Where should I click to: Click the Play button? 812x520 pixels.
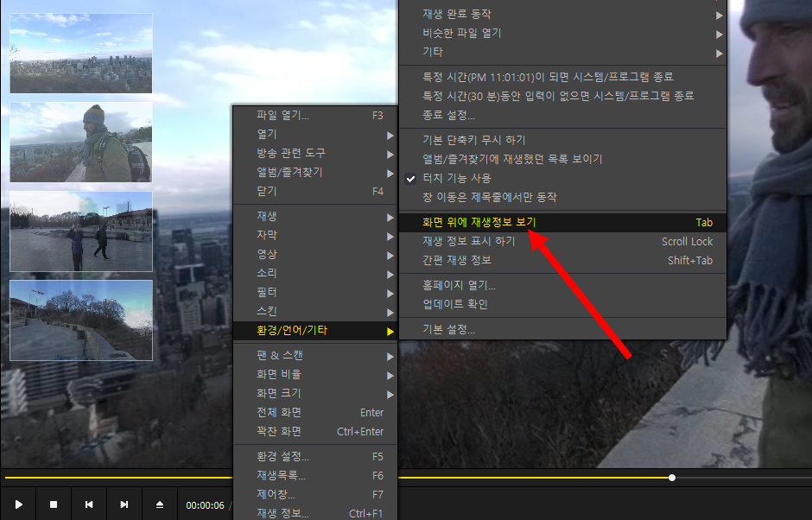click(19, 504)
